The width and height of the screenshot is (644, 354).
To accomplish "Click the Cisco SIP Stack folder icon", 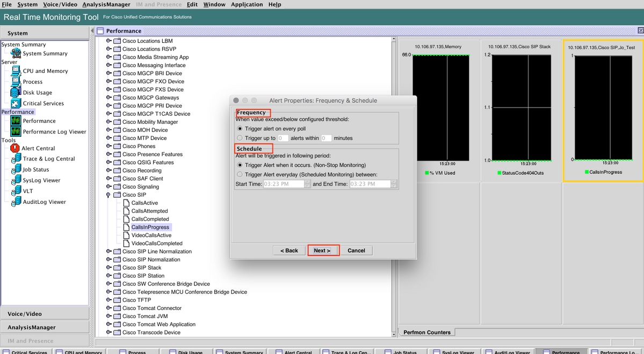I will [117, 268].
